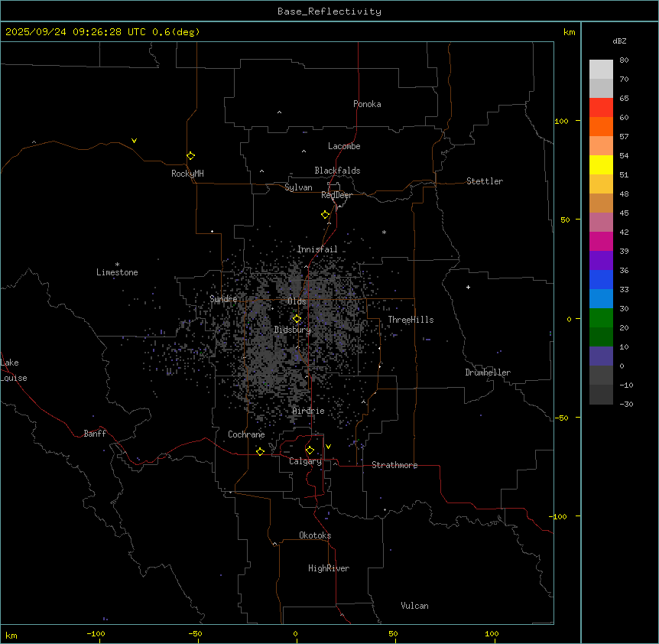The width and height of the screenshot is (659, 644).
Task: Click the yellow diamond marker below RedDeer
Action: [325, 215]
